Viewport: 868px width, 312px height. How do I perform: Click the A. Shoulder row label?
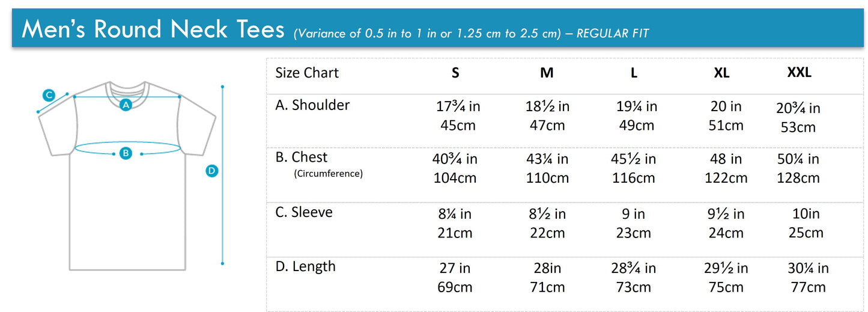(x=312, y=105)
